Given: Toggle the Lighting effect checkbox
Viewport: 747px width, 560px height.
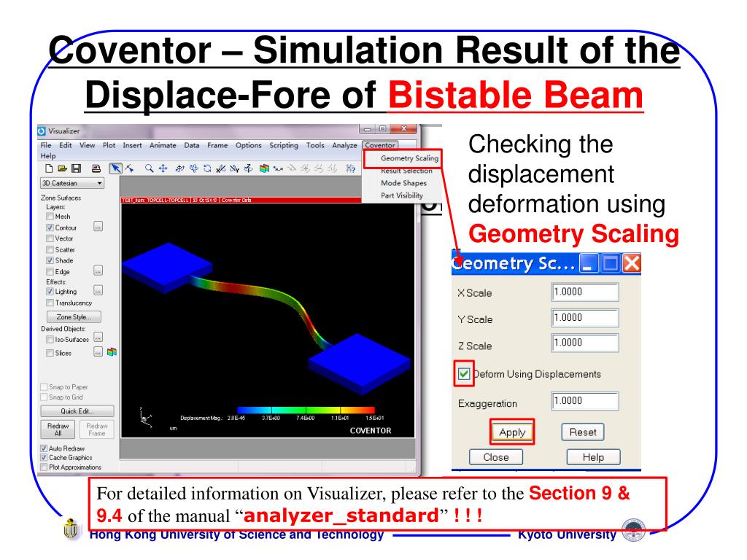Looking at the screenshot, I should click(50, 292).
